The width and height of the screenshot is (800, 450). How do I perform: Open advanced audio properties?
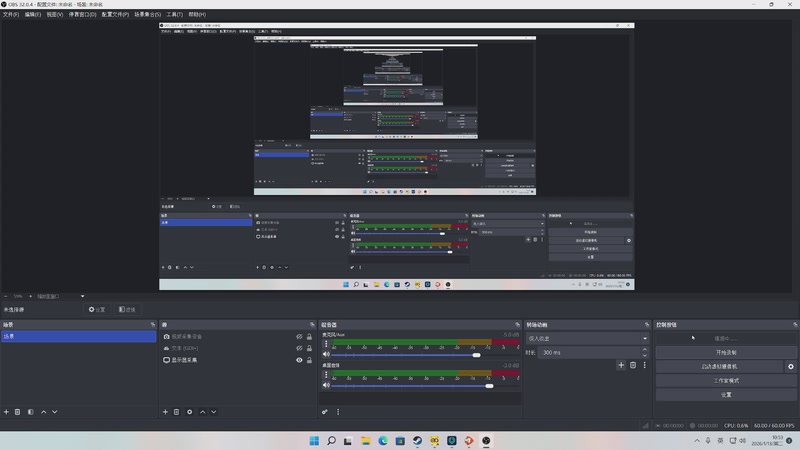tap(324, 412)
